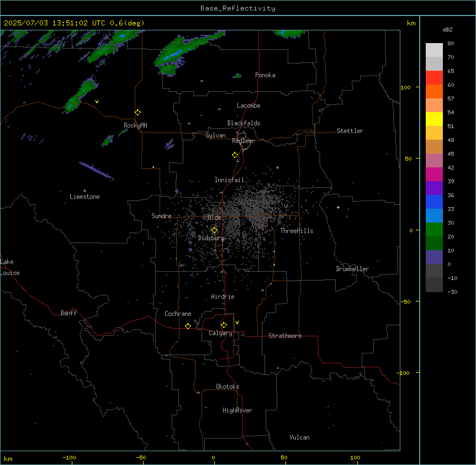This screenshot has width=476, height=465.
Task: Click the Drumheller label
Action: click(x=352, y=269)
